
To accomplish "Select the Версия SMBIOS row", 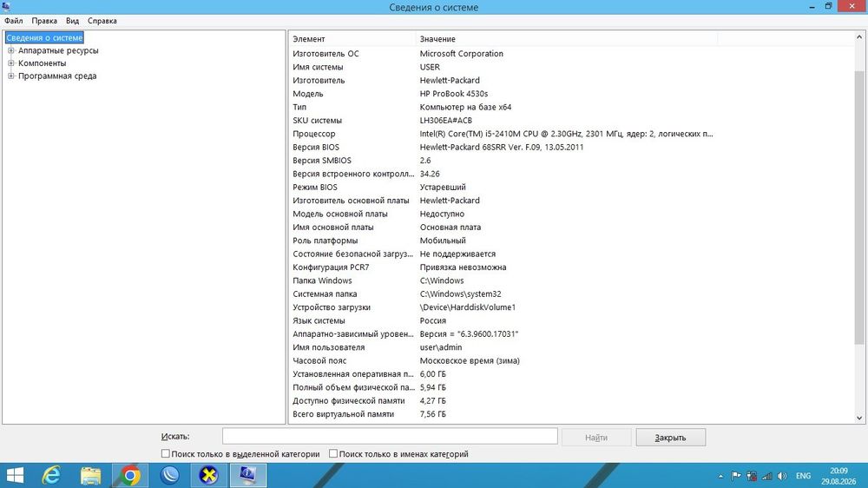I will (x=503, y=160).
